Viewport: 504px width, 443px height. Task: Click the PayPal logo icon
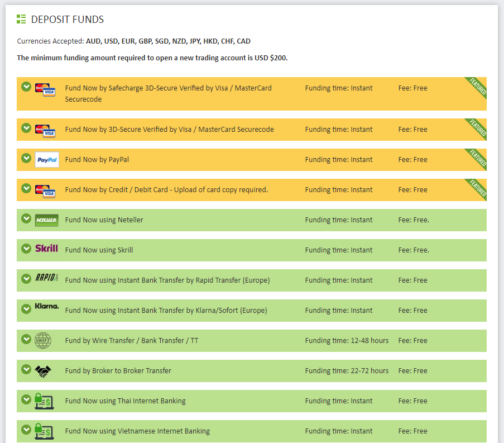coord(46,160)
